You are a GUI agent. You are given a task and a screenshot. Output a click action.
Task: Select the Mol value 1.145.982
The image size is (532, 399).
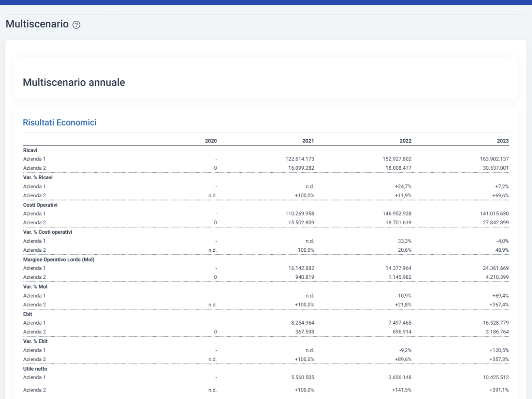pos(400,277)
